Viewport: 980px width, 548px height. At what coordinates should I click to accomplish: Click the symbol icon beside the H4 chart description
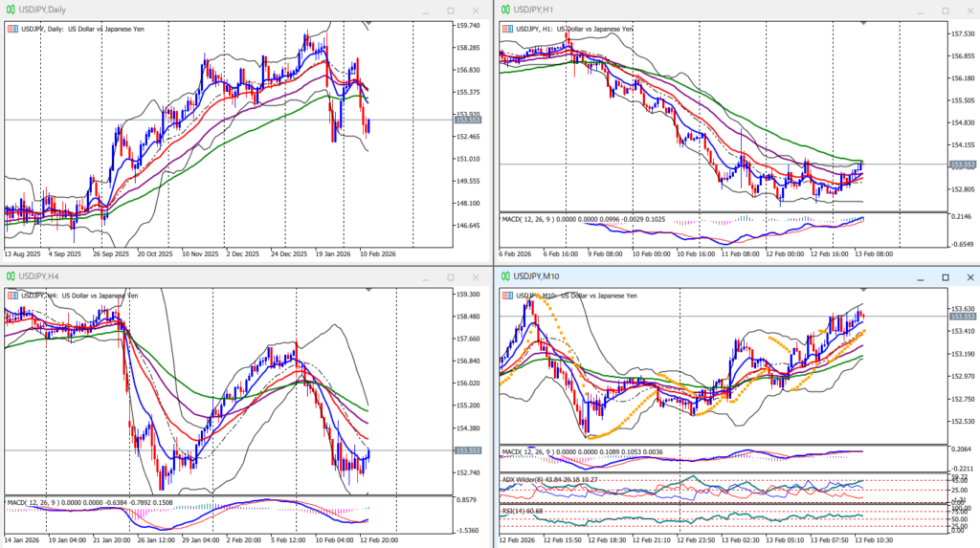pyautogui.click(x=12, y=295)
